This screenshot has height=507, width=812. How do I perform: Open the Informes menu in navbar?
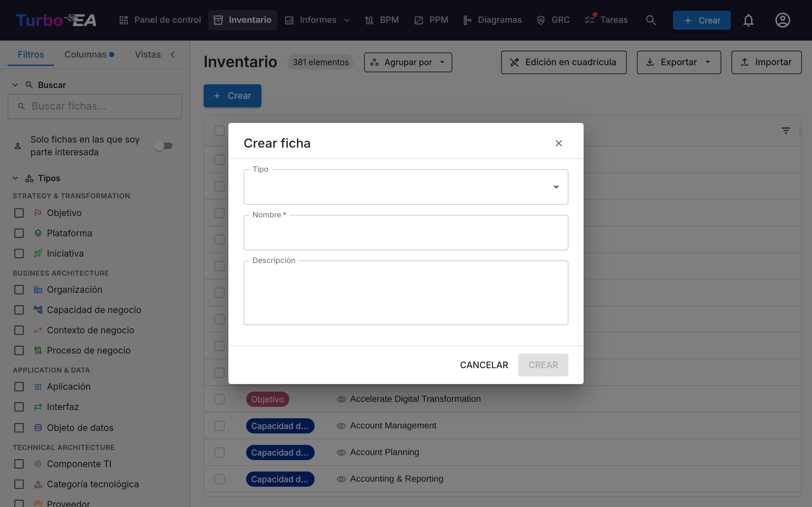pyautogui.click(x=318, y=20)
